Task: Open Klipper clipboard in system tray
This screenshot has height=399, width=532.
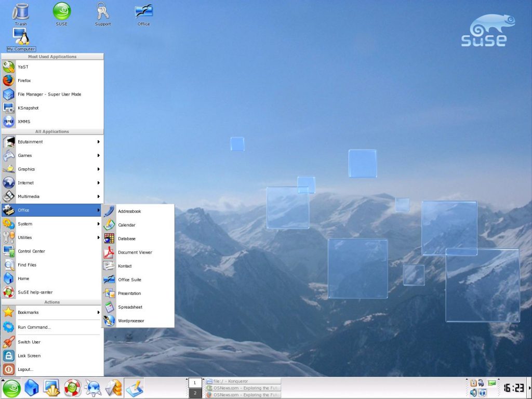Action: [474, 383]
